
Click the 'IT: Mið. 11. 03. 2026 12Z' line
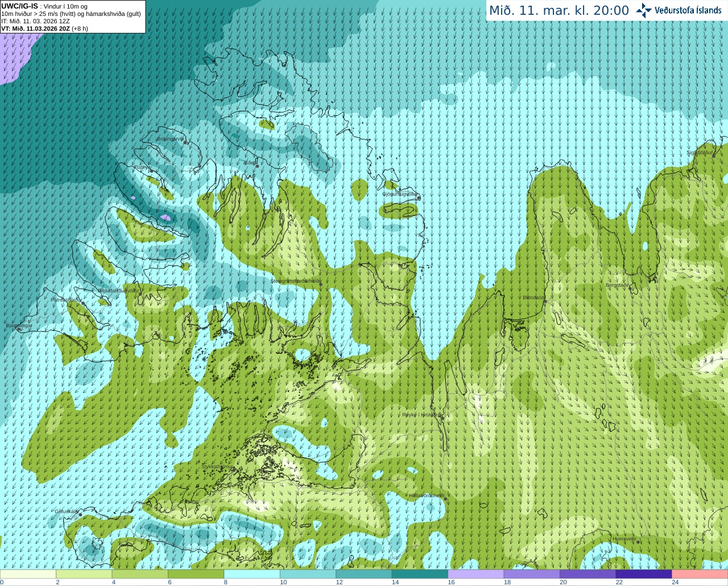point(35,21)
